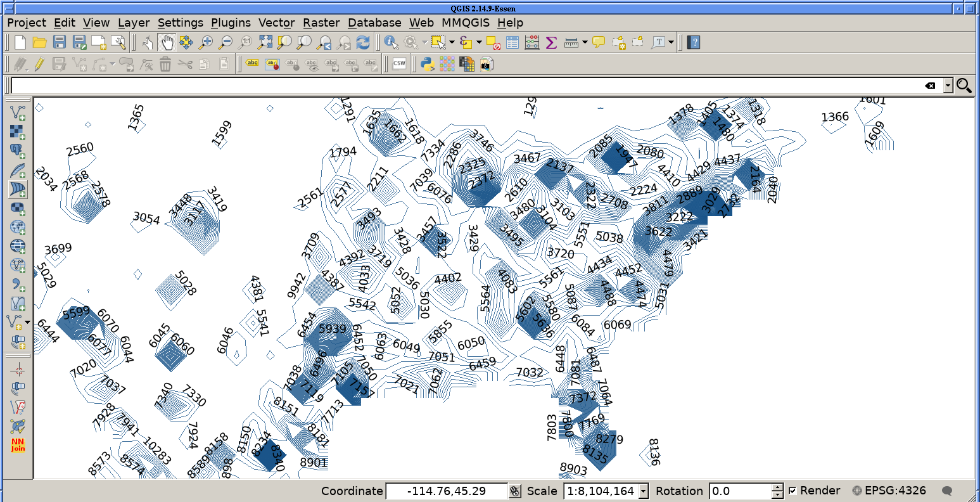This screenshot has height=502, width=980.
Task: Open the Vector menu
Action: click(x=277, y=23)
